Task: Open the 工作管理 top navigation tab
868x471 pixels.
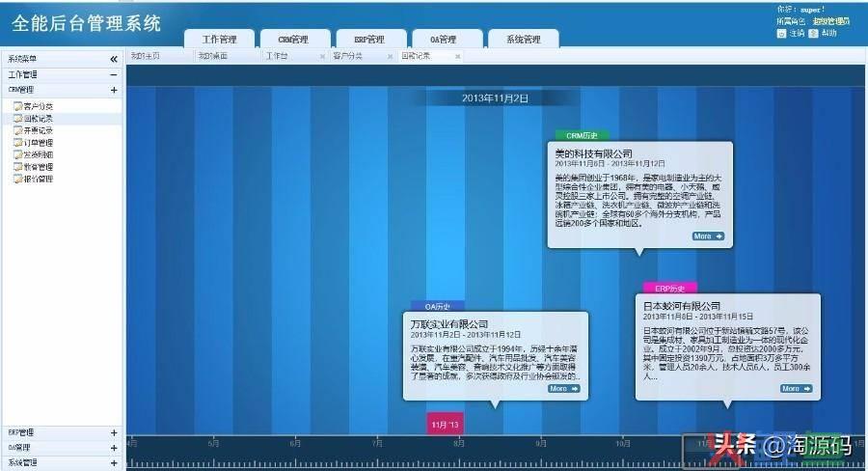Action: click(219, 40)
